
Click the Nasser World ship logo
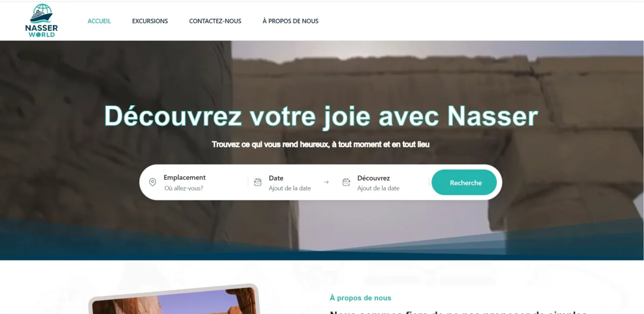pyautogui.click(x=42, y=20)
